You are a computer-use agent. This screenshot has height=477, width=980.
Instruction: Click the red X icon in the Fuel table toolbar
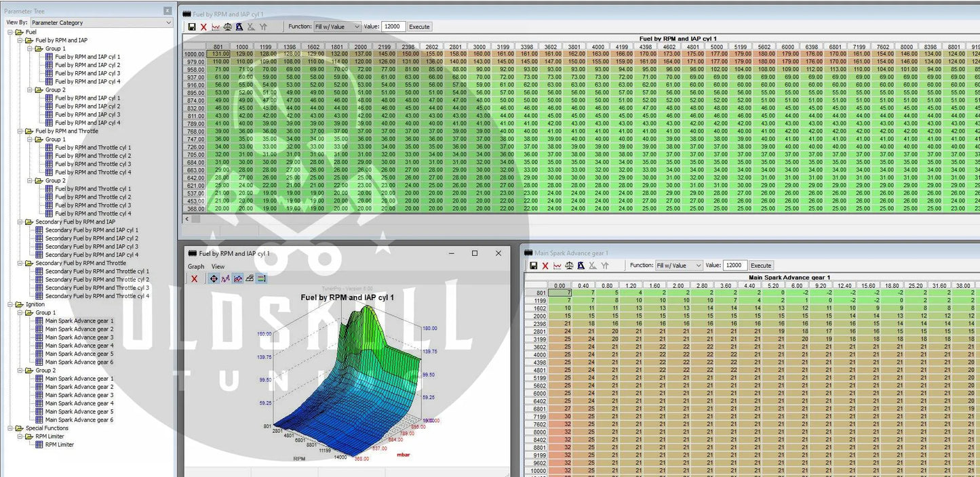point(203,27)
